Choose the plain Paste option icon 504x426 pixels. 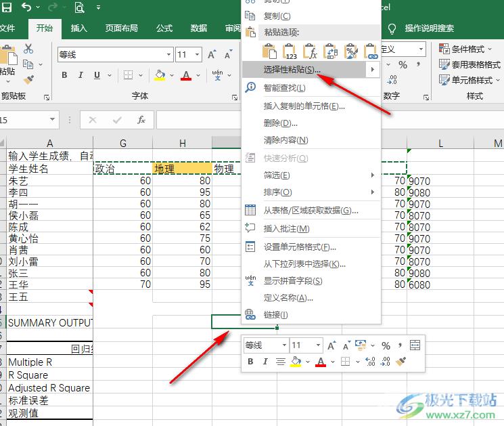coord(269,51)
